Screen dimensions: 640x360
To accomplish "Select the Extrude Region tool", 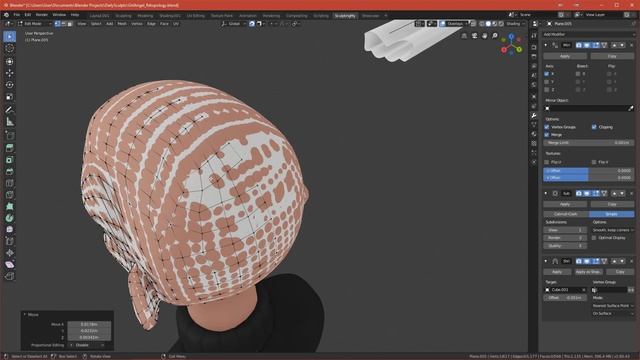I will (10, 148).
